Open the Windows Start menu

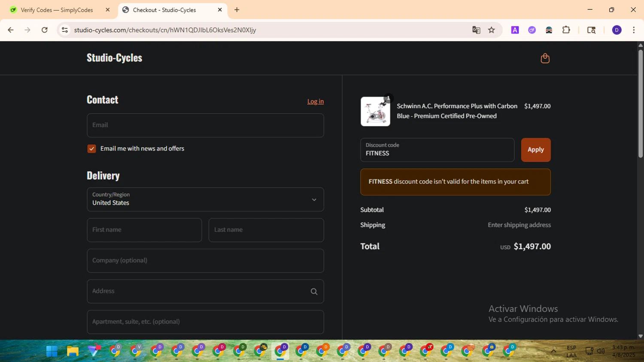point(52,351)
